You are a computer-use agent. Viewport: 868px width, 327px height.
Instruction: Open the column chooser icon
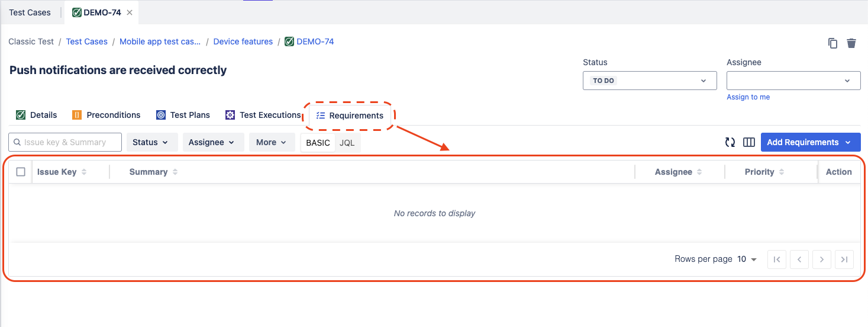tap(749, 142)
